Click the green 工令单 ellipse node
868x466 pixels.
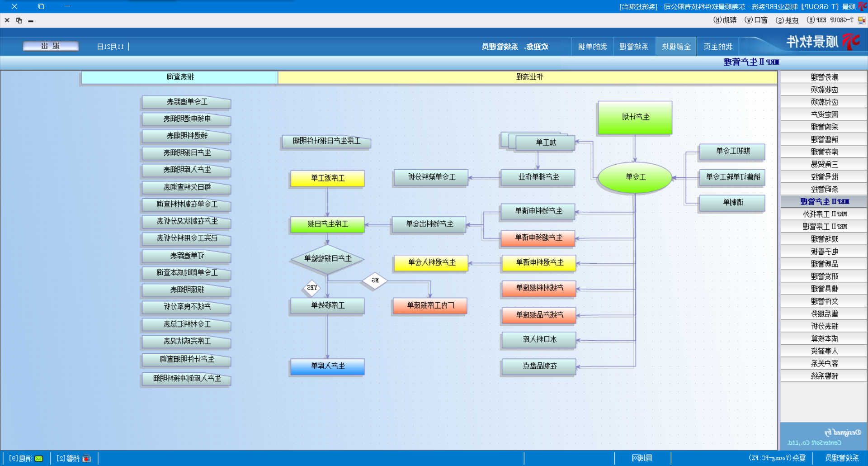[x=635, y=177]
